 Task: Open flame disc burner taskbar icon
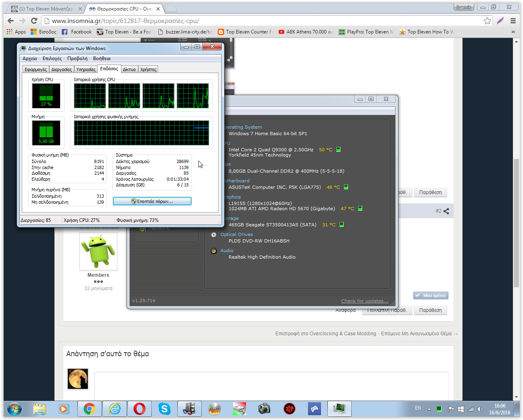click(x=215, y=409)
